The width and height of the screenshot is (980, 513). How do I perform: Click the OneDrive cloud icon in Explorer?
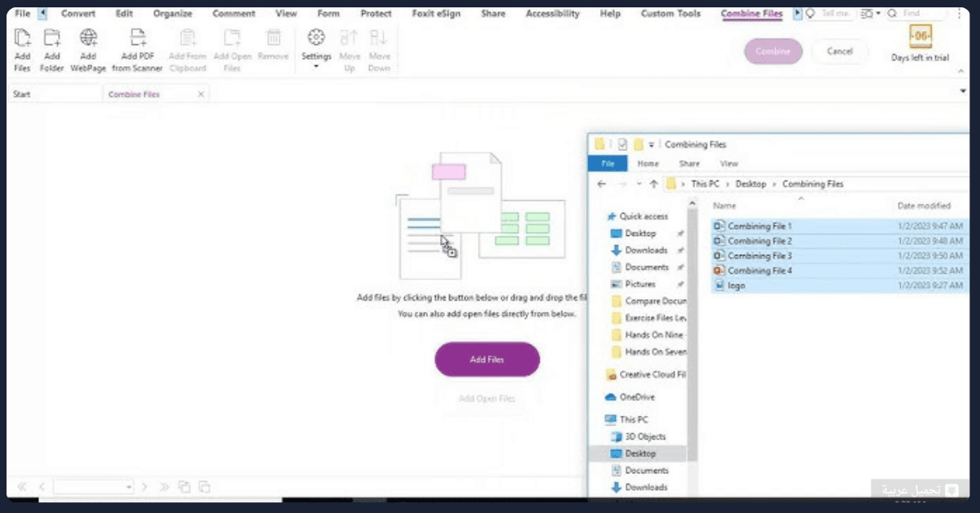click(611, 397)
